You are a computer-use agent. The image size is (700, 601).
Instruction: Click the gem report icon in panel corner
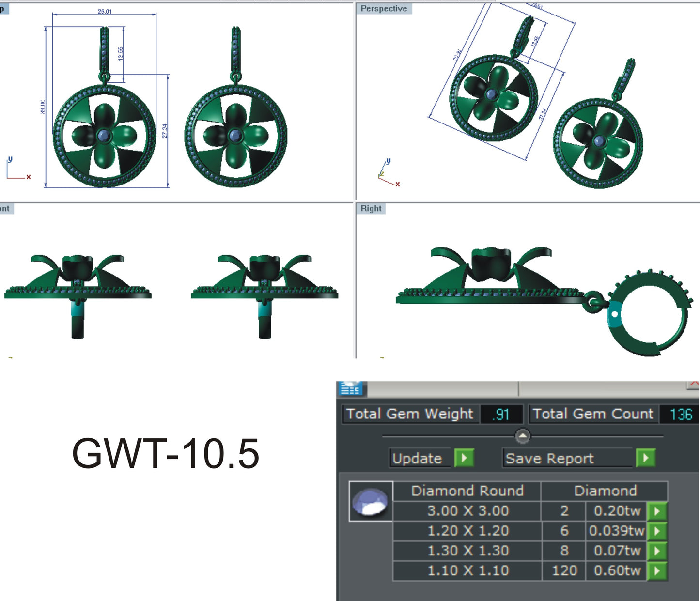pyautogui.click(x=351, y=388)
